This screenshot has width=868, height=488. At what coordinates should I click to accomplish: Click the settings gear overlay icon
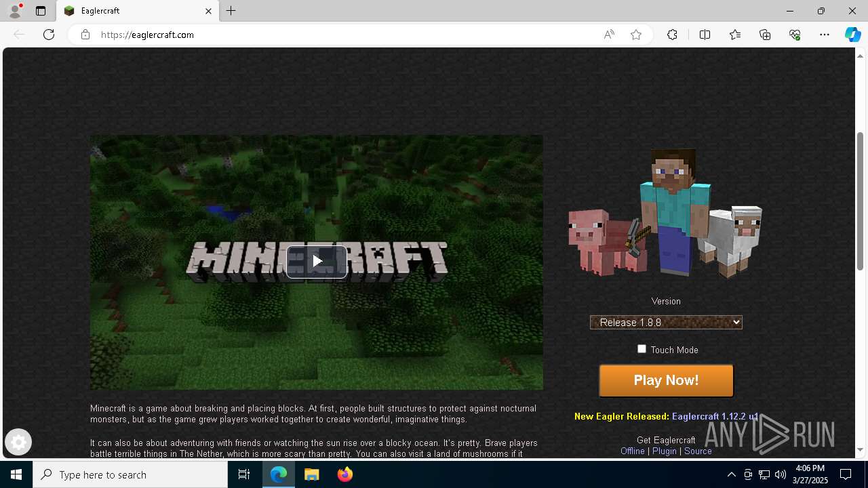18,443
